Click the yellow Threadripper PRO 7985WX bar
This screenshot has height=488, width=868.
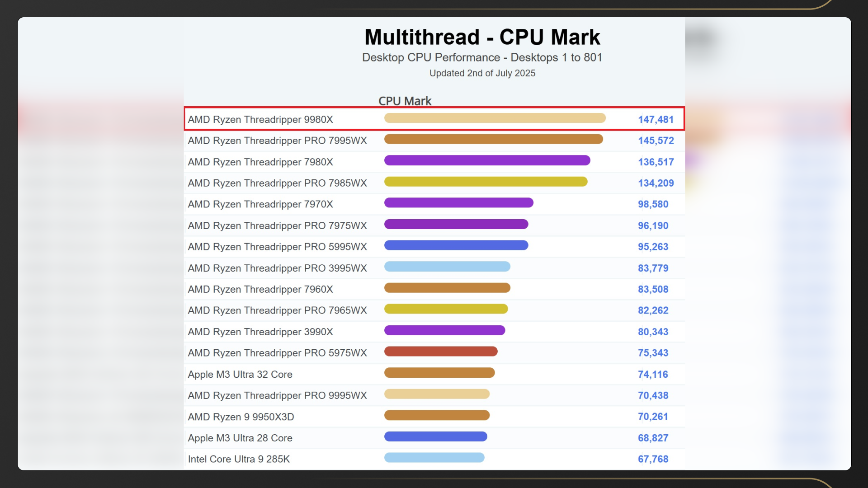[x=486, y=182]
